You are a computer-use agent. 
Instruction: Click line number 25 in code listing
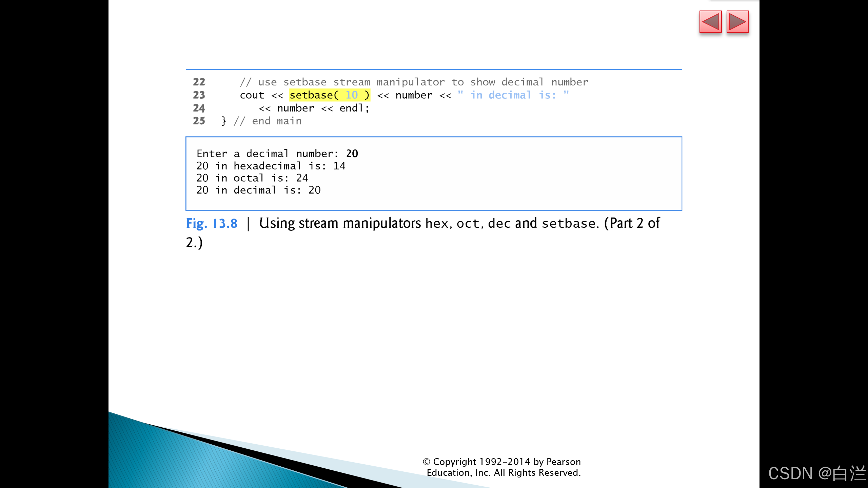(199, 121)
